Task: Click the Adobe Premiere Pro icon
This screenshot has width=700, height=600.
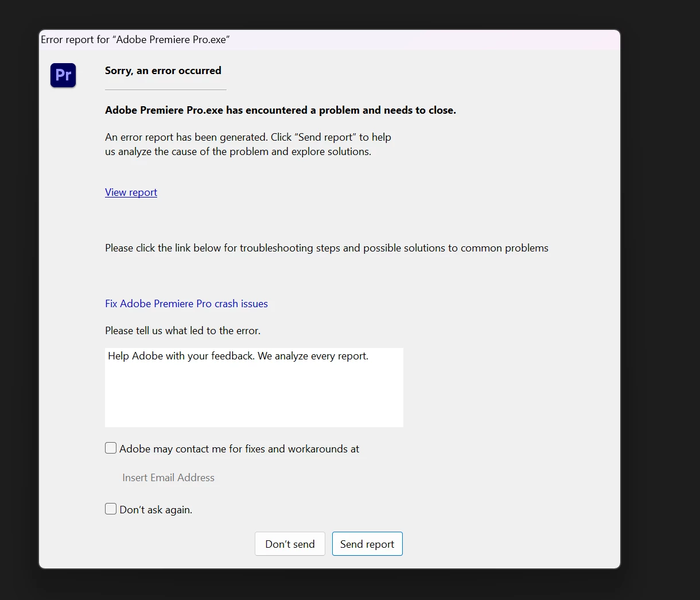Action: [63, 75]
